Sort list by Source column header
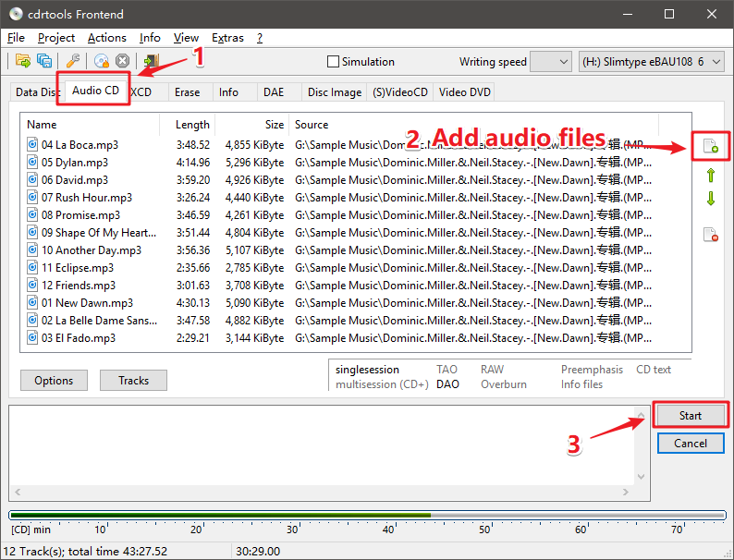This screenshot has height=560, width=734. click(473, 125)
